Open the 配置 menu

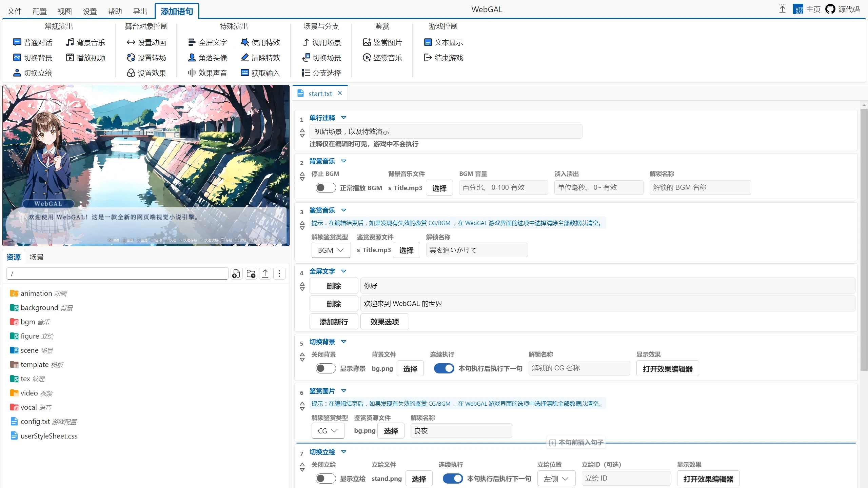[40, 12]
